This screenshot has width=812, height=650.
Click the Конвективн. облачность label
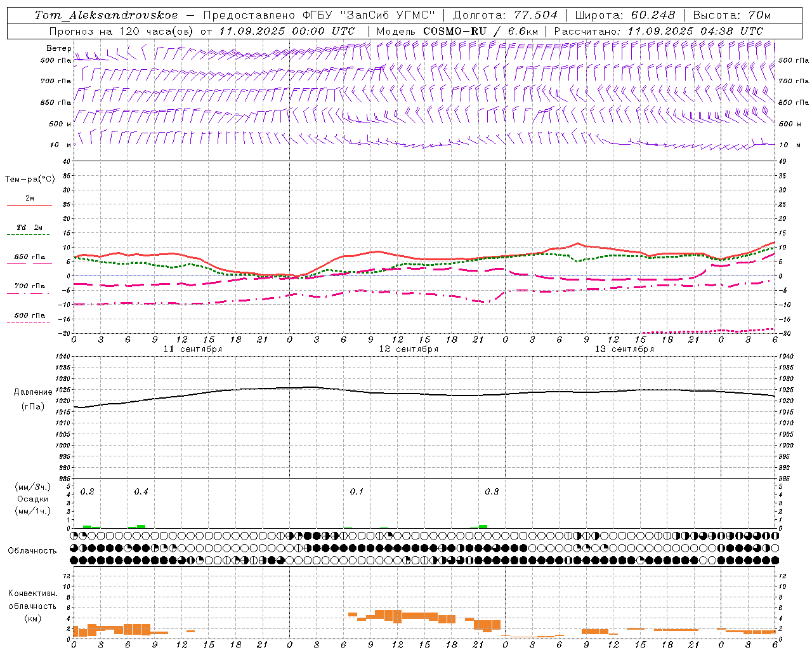tap(32, 600)
